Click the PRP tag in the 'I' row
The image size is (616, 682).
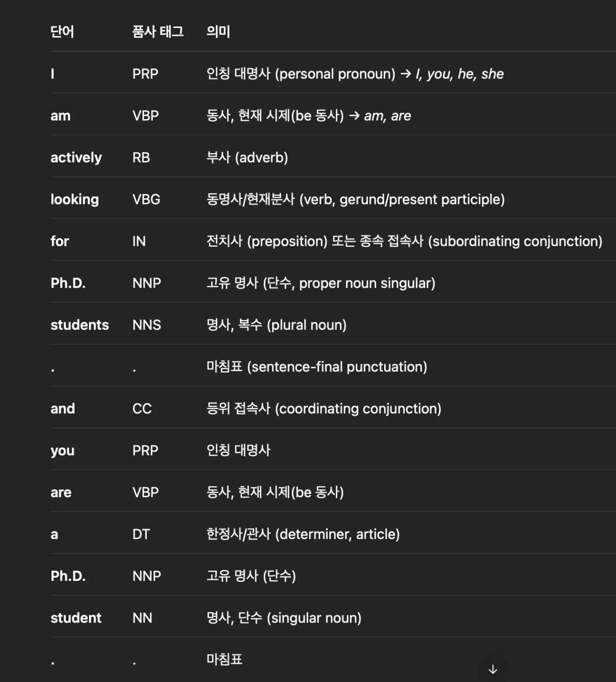tap(145, 74)
